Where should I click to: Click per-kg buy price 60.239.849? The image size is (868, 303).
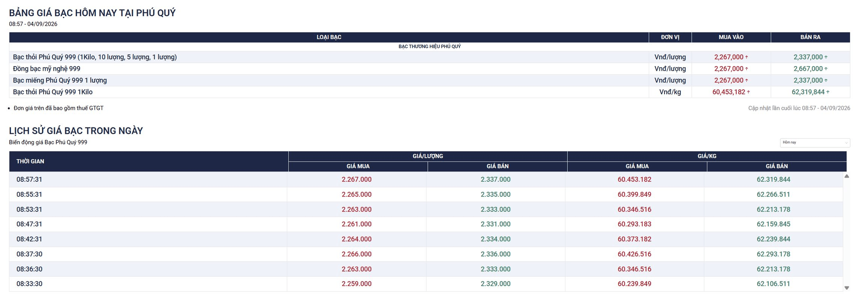click(634, 284)
